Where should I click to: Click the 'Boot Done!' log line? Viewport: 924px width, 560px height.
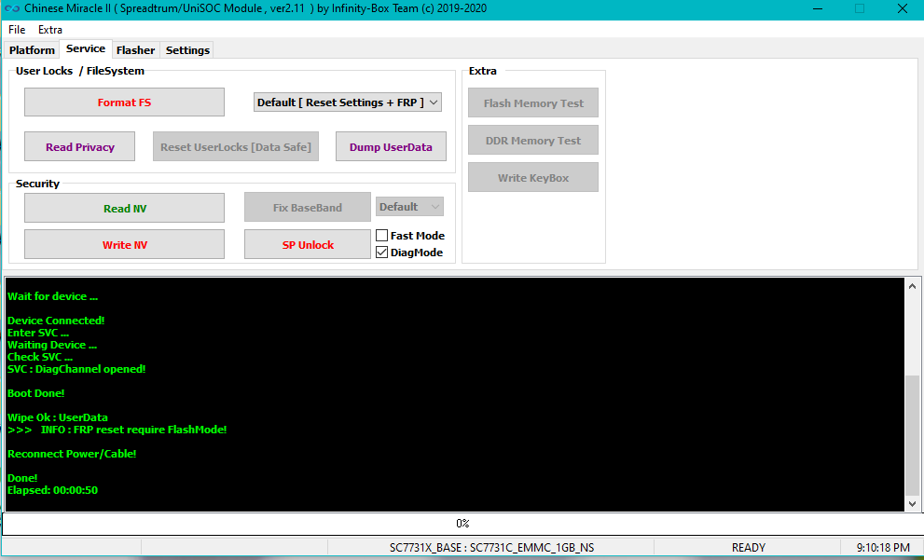coord(36,393)
